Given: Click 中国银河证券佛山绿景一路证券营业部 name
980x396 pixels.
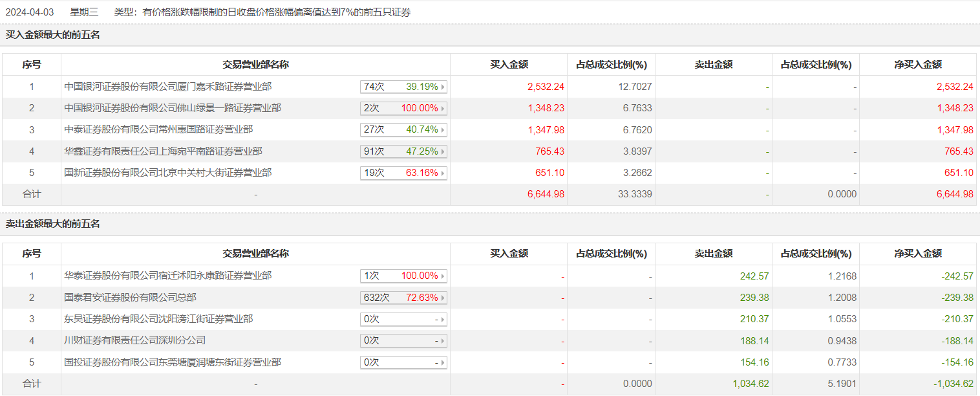Looking at the screenshot, I should pyautogui.click(x=173, y=108).
